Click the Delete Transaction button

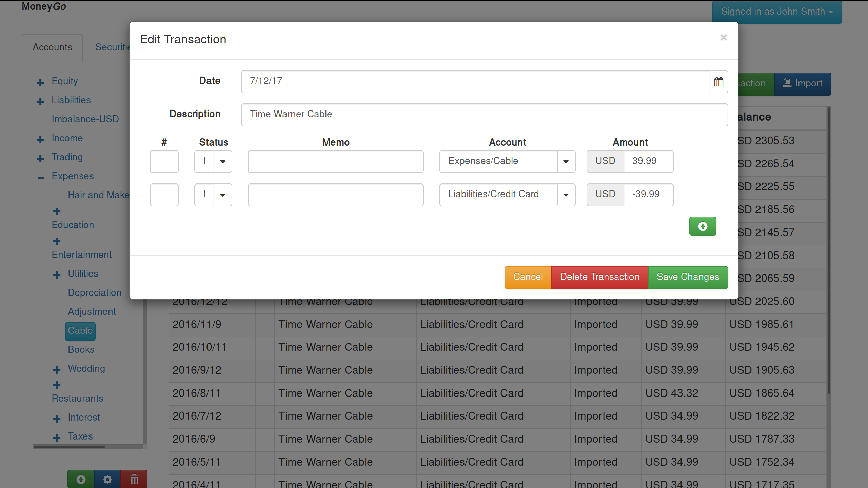pos(599,277)
